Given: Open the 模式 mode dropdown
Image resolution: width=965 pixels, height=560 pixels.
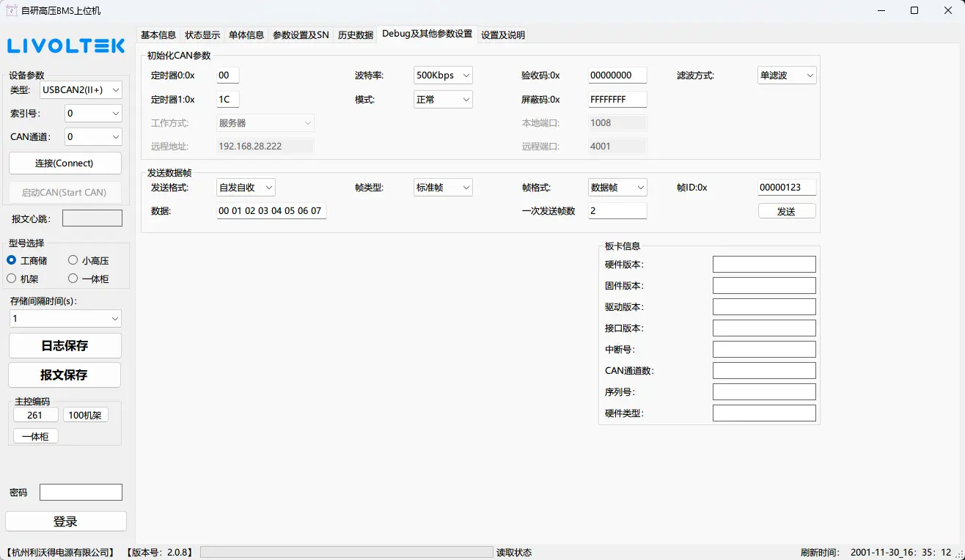Looking at the screenshot, I should [x=444, y=100].
